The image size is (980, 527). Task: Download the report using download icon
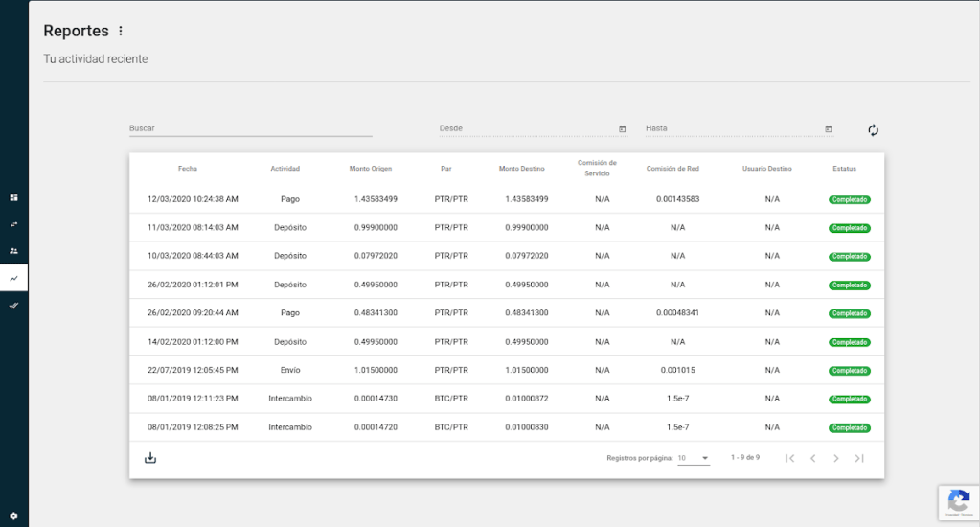(150, 458)
